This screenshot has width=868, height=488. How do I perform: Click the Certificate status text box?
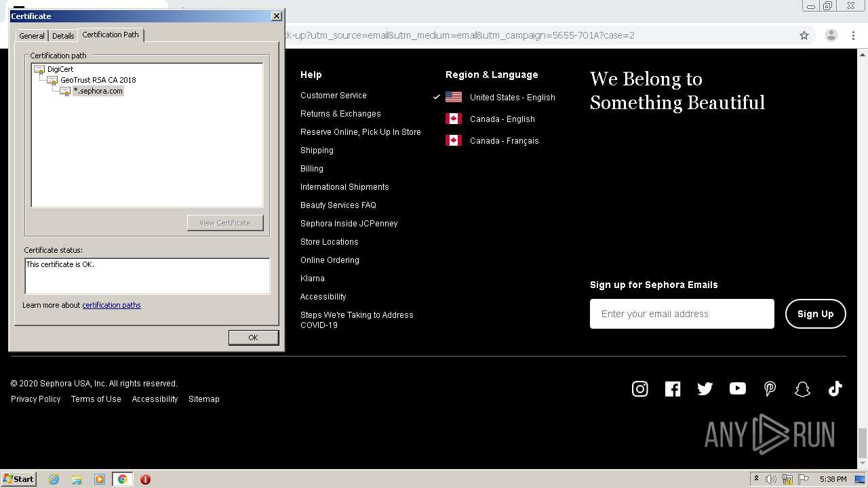[x=147, y=276]
